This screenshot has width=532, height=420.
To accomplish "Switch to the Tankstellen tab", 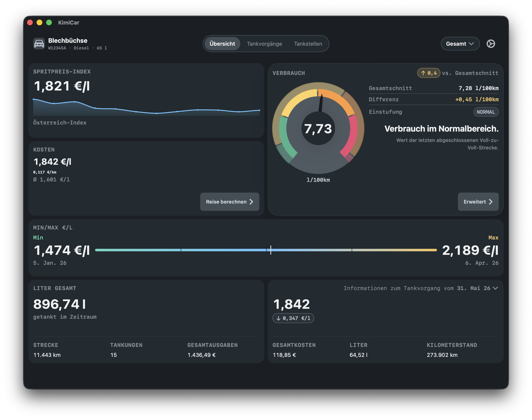I will click(x=308, y=44).
